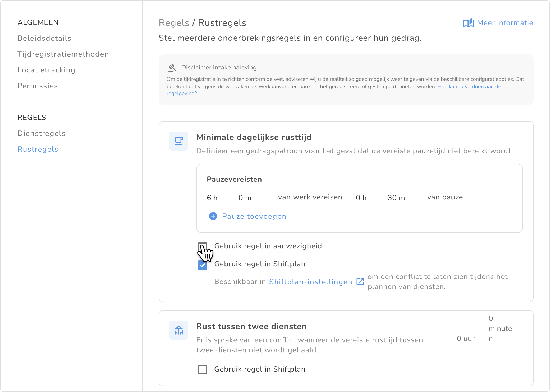Open the Shiftplan-instellingen link
Screen dimensions: 550x392
pyautogui.click(x=310, y=282)
